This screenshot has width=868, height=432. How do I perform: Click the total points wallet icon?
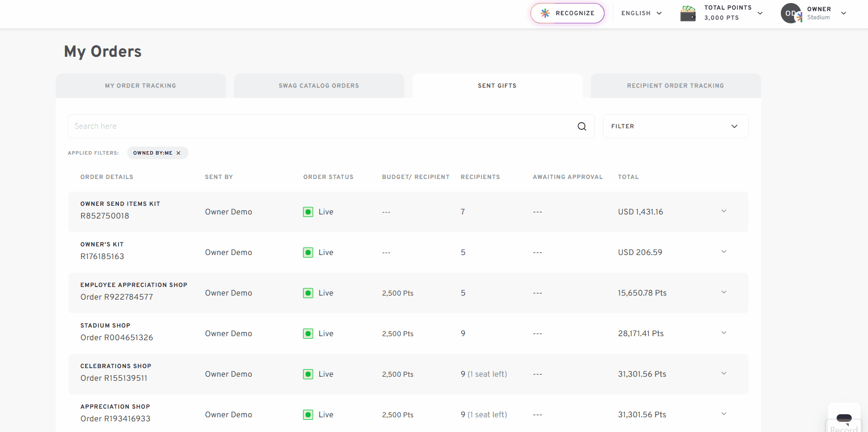tap(688, 13)
